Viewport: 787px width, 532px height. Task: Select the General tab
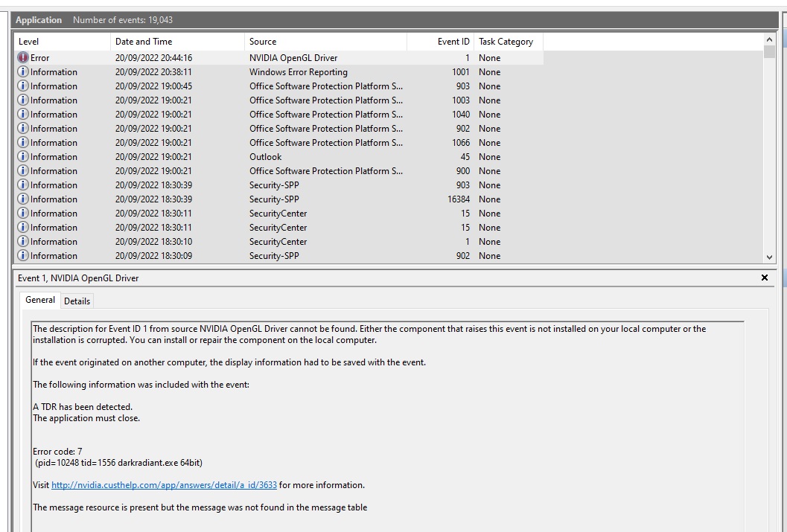(x=40, y=300)
